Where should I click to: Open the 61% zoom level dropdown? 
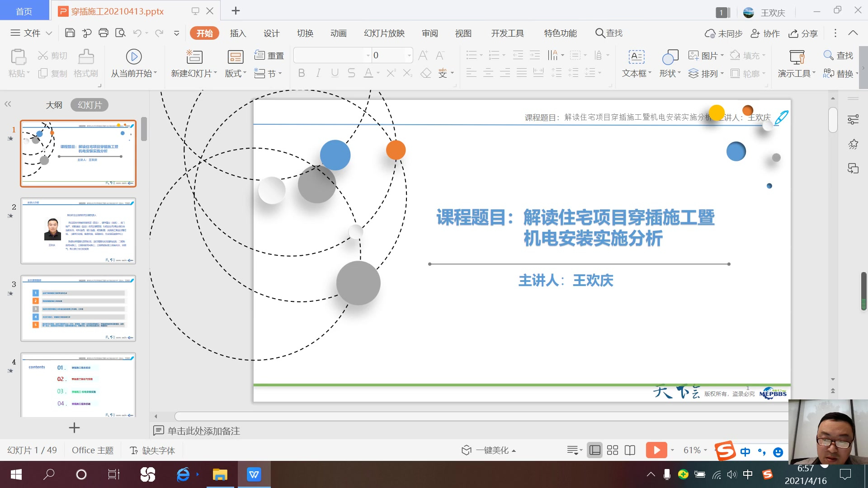pyautogui.click(x=695, y=450)
